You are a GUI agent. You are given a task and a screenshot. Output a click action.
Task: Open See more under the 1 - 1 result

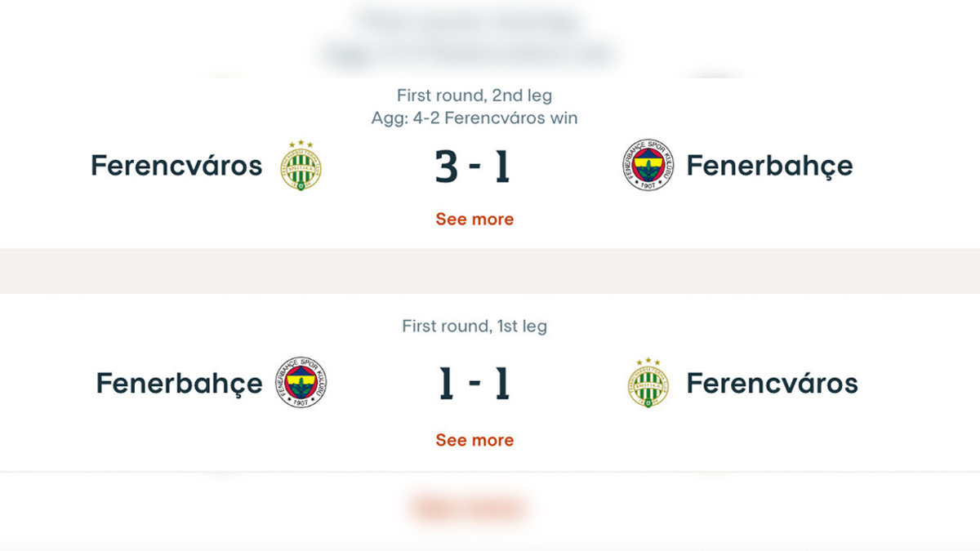pos(474,440)
